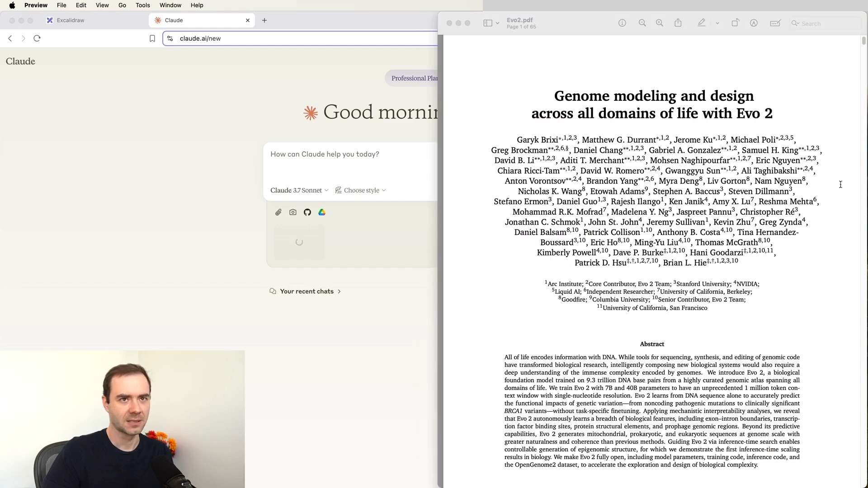This screenshot has height=488, width=868.
Task: Go forward in the browser
Action: pyautogui.click(x=24, y=38)
